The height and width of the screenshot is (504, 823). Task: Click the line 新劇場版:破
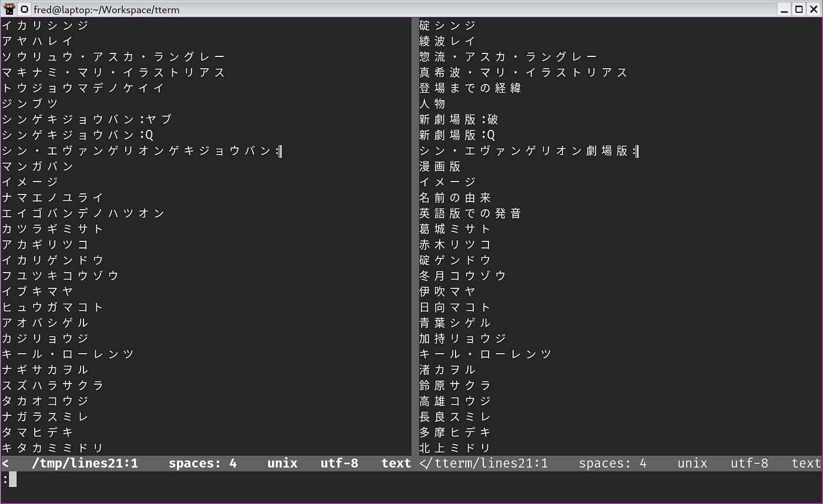(x=459, y=119)
